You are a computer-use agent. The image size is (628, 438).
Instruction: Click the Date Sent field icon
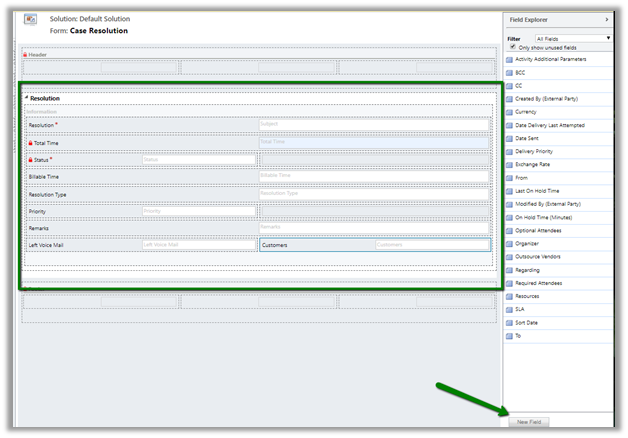click(510, 138)
